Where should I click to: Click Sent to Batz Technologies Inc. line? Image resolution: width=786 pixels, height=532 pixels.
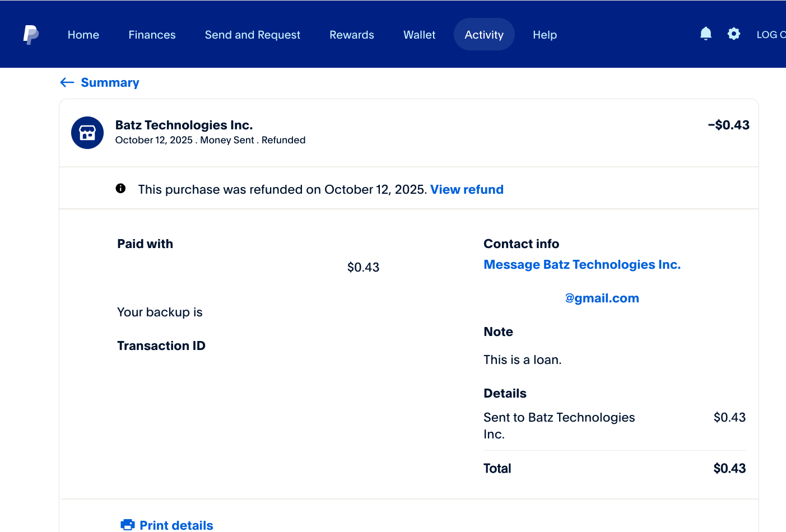(x=559, y=426)
